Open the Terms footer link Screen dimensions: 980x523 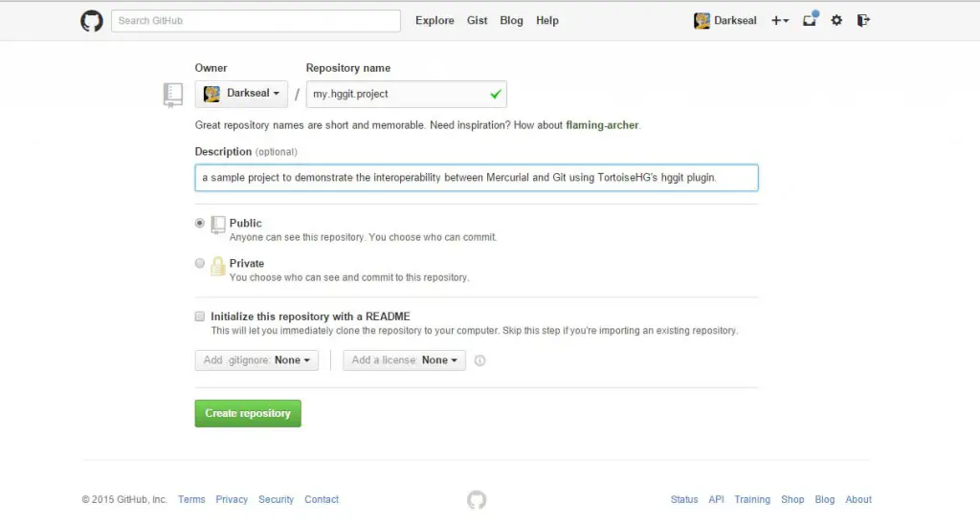tap(191, 499)
